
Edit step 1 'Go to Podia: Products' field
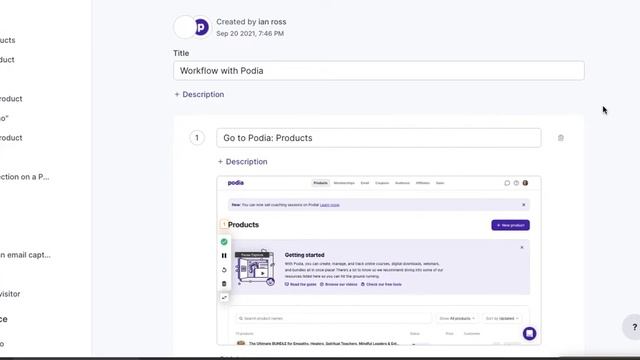pos(379,138)
